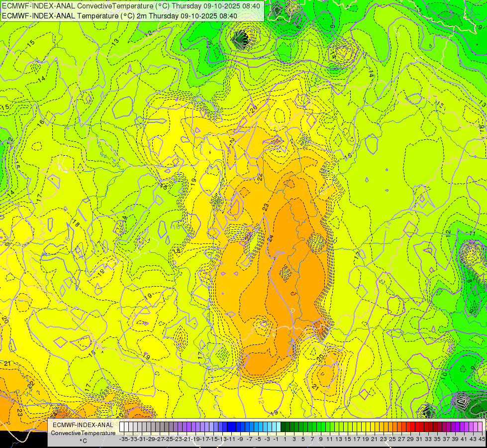Click legend value 33
Image resolution: width=487 pixels, height=448 pixels.
pyautogui.click(x=428, y=440)
